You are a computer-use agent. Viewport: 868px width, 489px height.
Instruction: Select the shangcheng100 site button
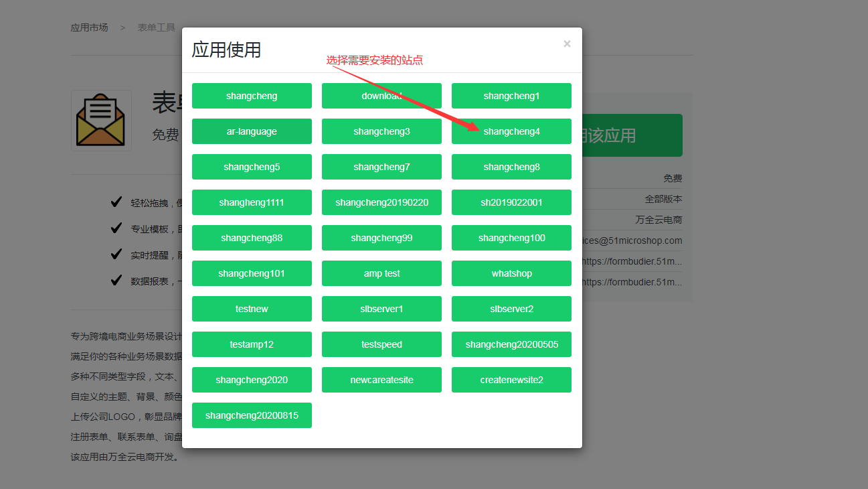coord(511,238)
